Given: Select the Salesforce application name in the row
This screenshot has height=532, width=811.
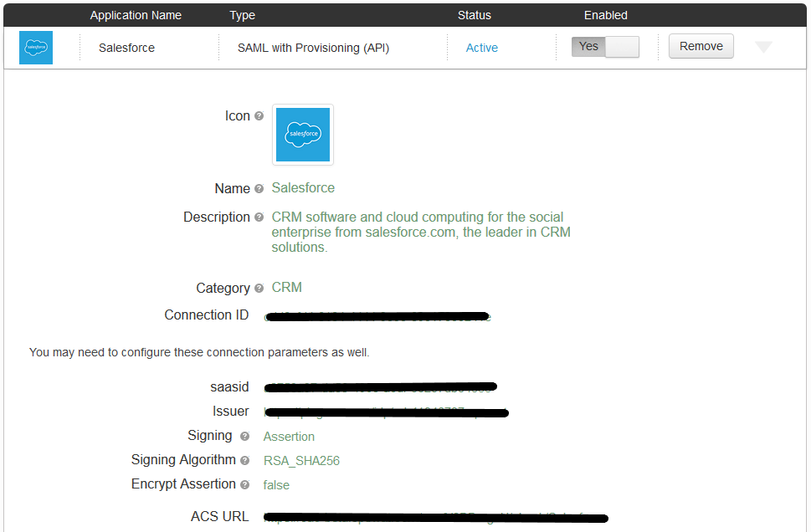Looking at the screenshot, I should click(x=126, y=48).
